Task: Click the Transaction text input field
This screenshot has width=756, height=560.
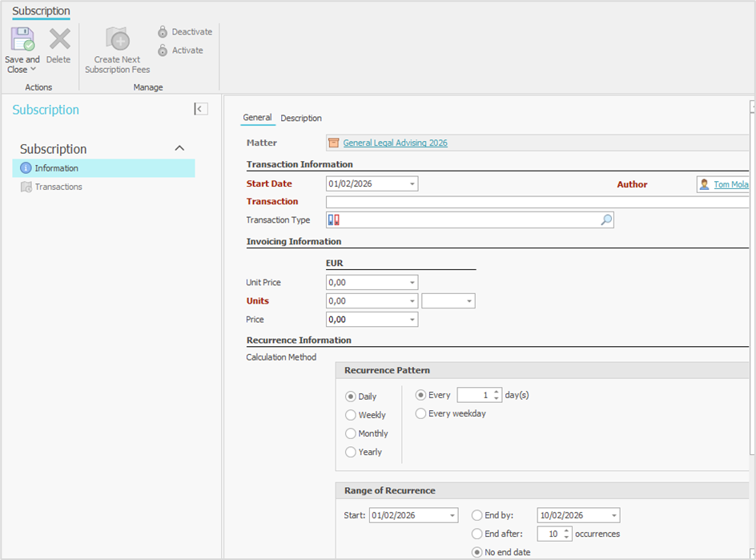Action: point(537,202)
